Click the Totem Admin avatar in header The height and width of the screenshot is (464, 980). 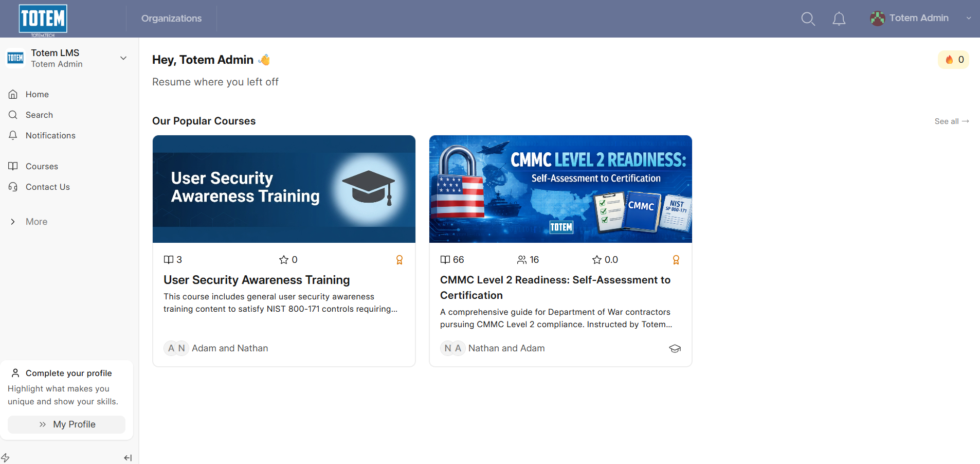(x=877, y=19)
